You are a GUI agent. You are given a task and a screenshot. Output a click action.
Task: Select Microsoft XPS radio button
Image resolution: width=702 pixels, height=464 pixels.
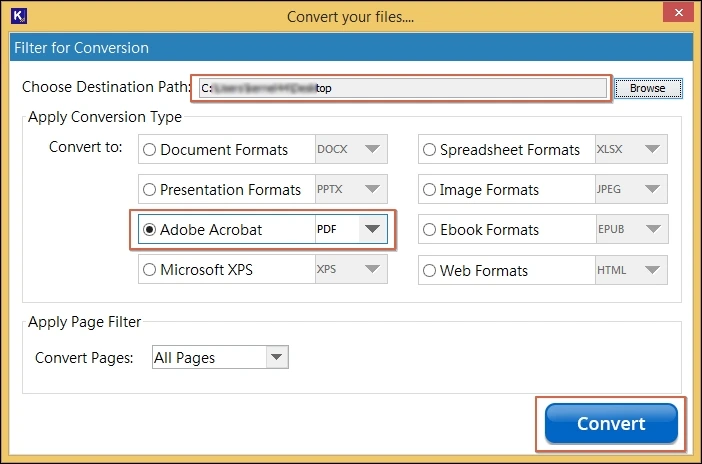coord(150,269)
